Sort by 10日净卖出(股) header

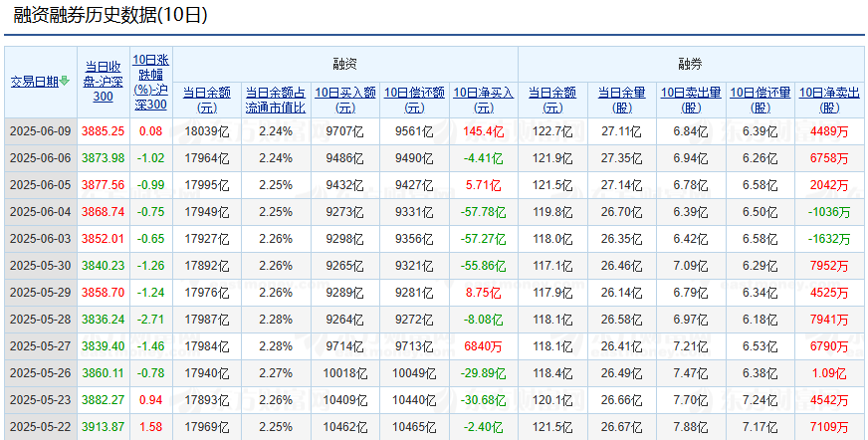[829, 100]
